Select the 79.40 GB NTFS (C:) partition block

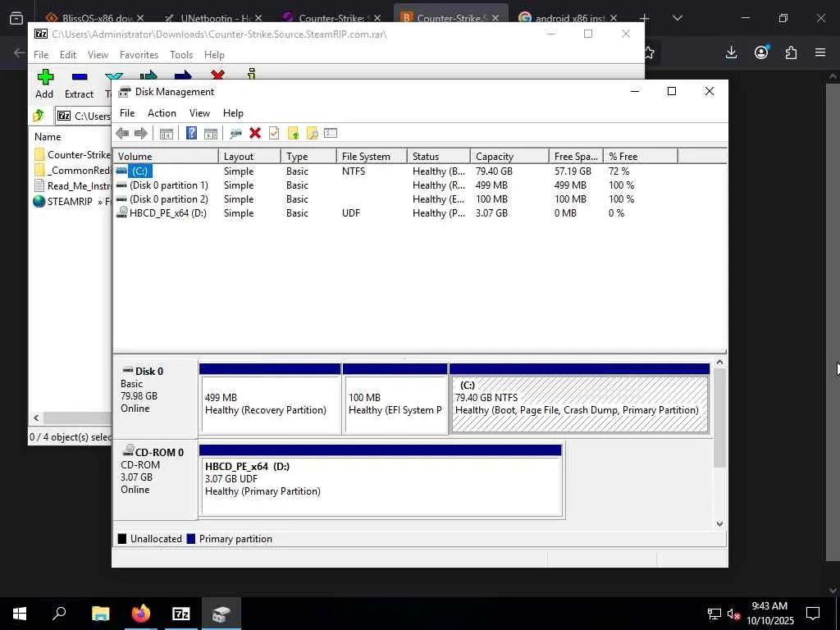pyautogui.click(x=580, y=398)
